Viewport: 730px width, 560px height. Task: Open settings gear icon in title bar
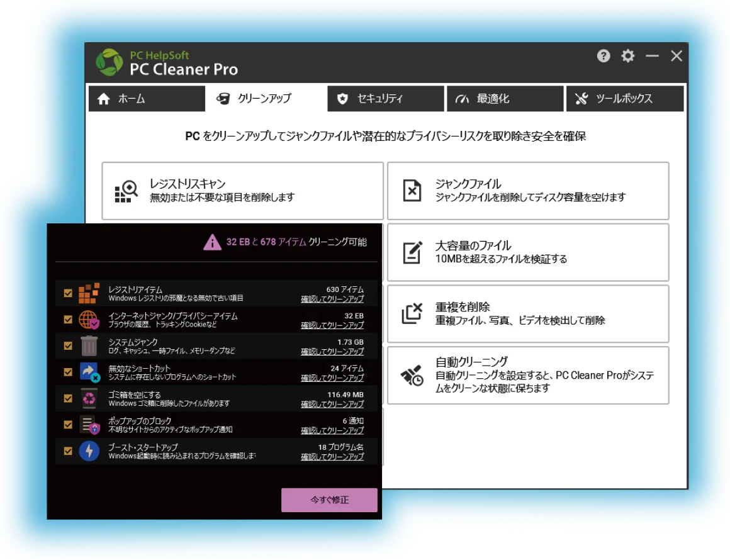point(627,56)
